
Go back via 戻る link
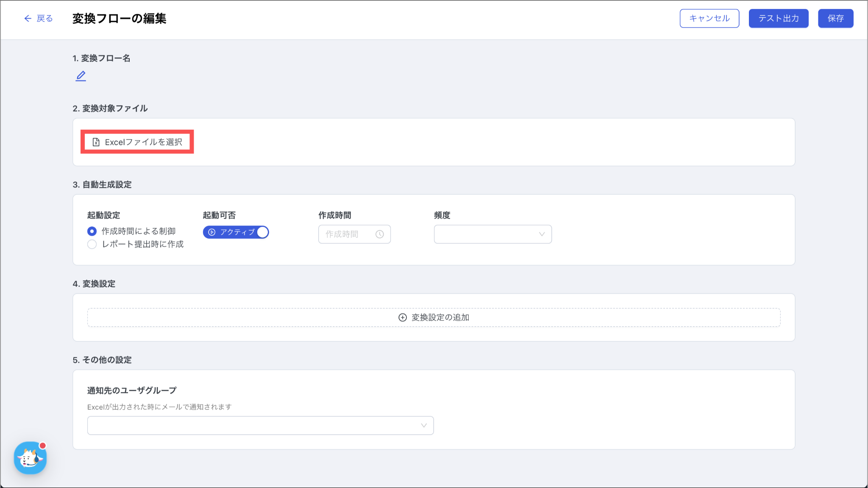(x=45, y=18)
